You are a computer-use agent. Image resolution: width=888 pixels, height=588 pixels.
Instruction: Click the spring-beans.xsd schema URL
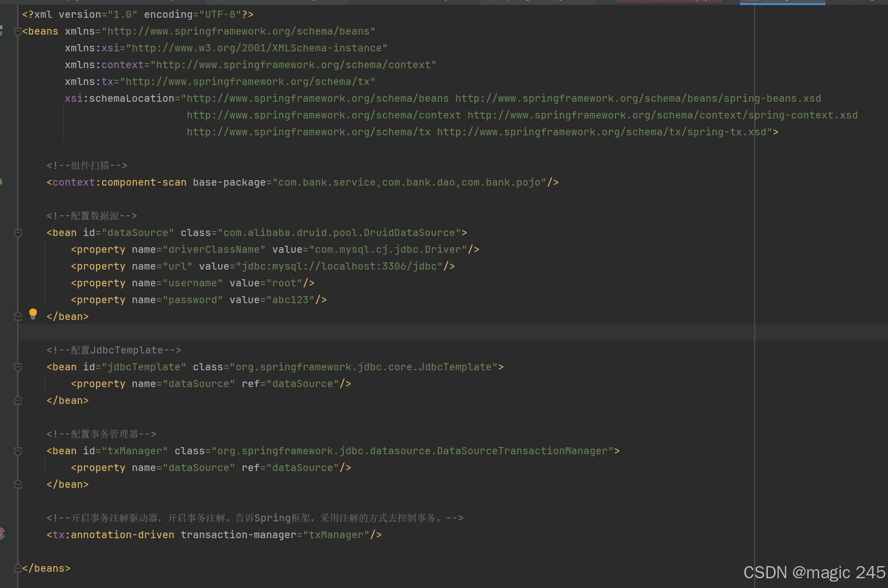[x=638, y=99]
